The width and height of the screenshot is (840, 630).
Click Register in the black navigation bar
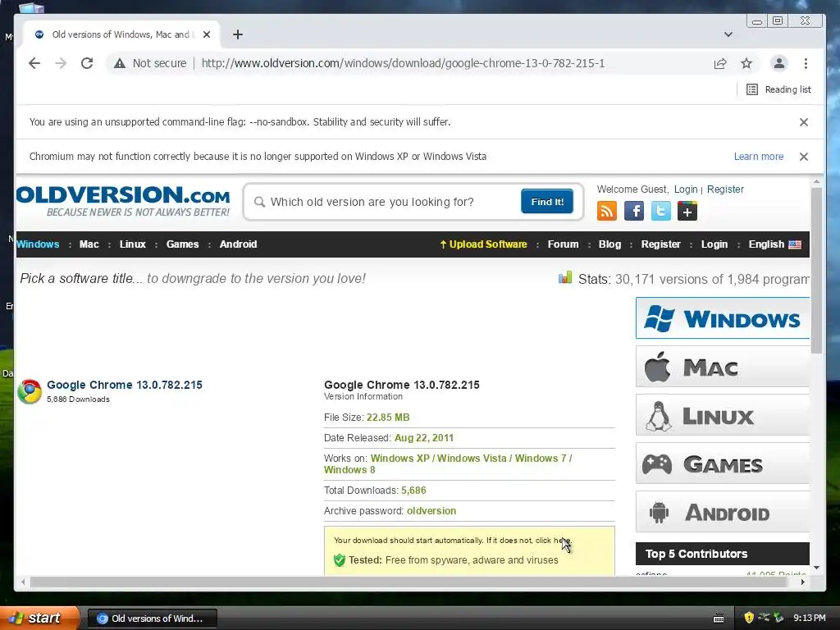click(x=660, y=244)
